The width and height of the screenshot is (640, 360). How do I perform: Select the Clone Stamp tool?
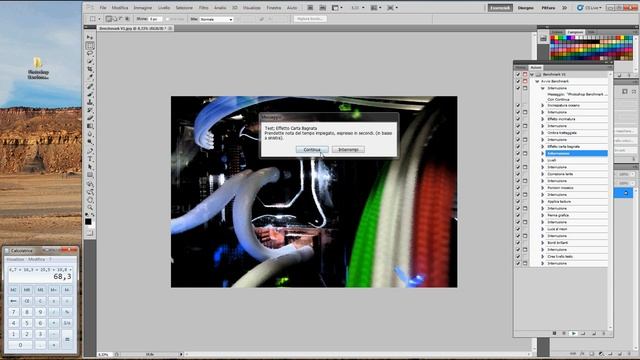coord(90,102)
